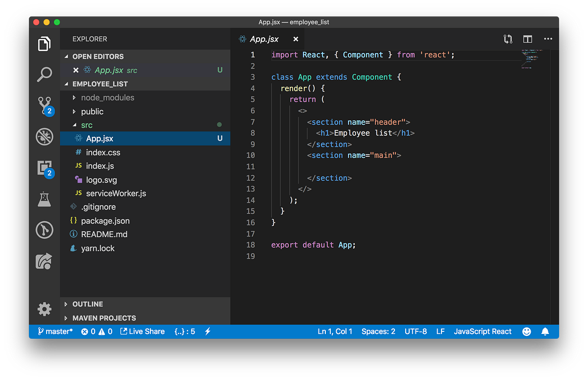Open the Manage gear menu
Image resolution: width=588 pixels, height=380 pixels.
[44, 309]
